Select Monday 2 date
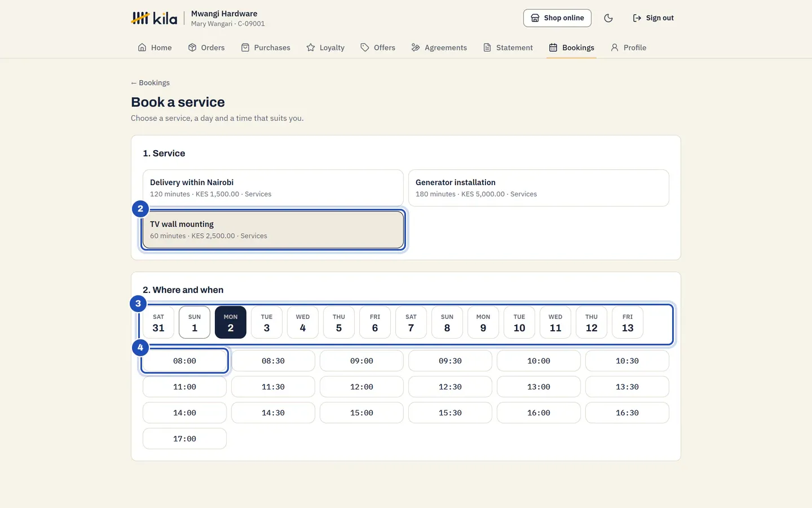Screen dimensions: 812x508 coord(231,322)
